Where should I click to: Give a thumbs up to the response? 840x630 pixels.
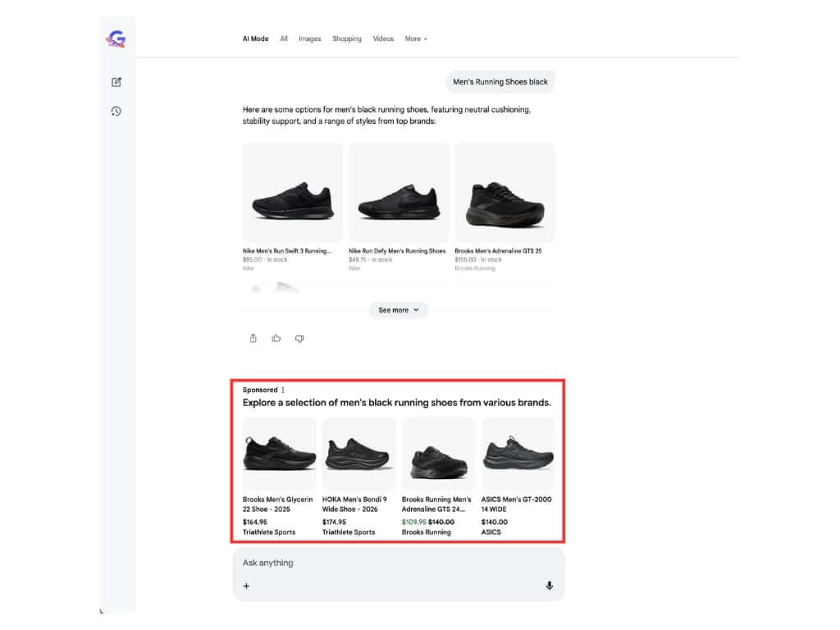[x=276, y=338]
